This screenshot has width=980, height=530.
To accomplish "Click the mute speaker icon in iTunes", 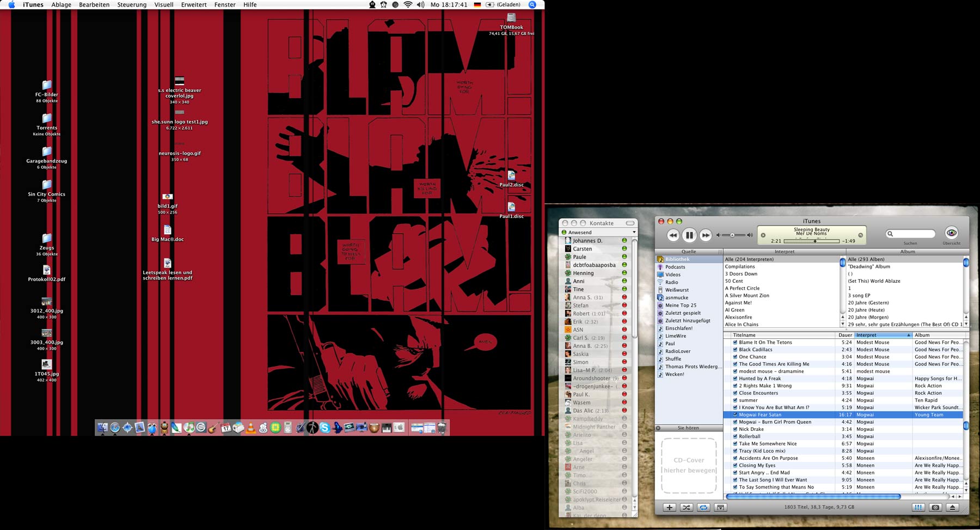I will click(x=718, y=235).
